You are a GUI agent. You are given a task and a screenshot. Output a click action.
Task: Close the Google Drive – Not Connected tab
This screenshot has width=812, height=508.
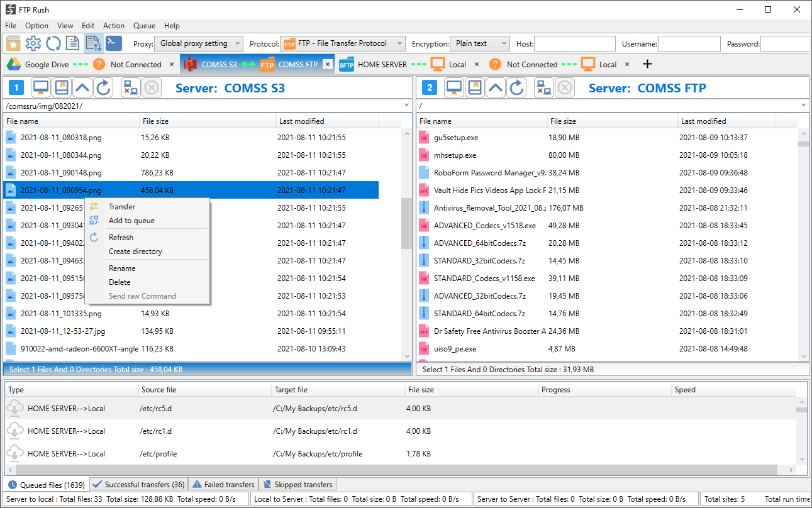point(172,64)
